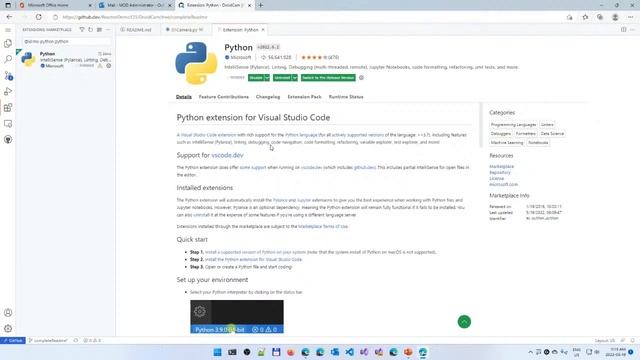Open the Python file editor tab
The image size is (640, 360).
coord(184,30)
